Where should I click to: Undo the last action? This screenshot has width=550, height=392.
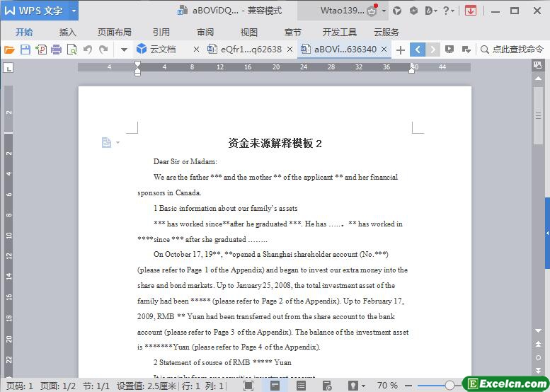click(88, 50)
